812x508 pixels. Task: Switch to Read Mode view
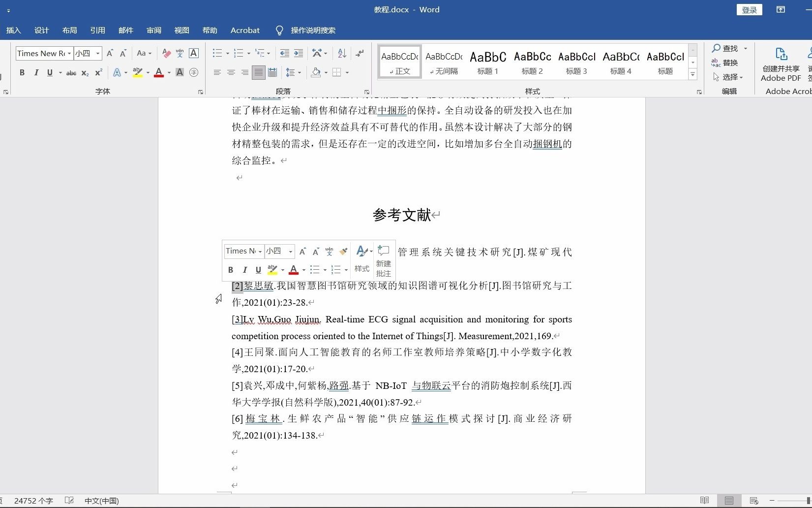pyautogui.click(x=705, y=501)
